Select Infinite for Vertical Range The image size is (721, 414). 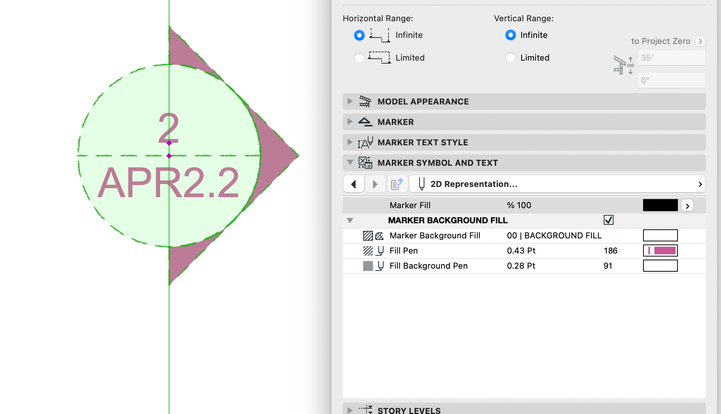(510, 35)
